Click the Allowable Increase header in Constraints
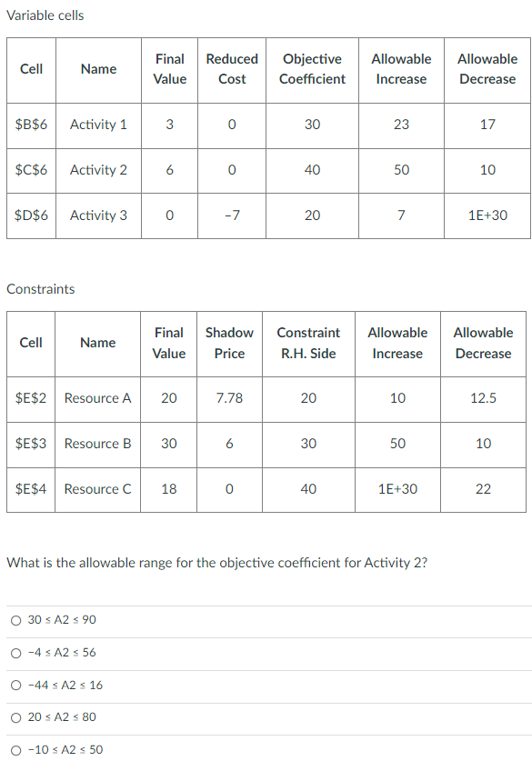The width and height of the screenshot is (532, 771). 397,343
